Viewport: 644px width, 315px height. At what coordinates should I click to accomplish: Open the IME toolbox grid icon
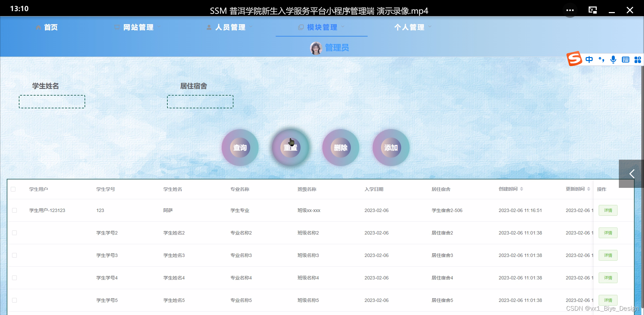click(638, 60)
